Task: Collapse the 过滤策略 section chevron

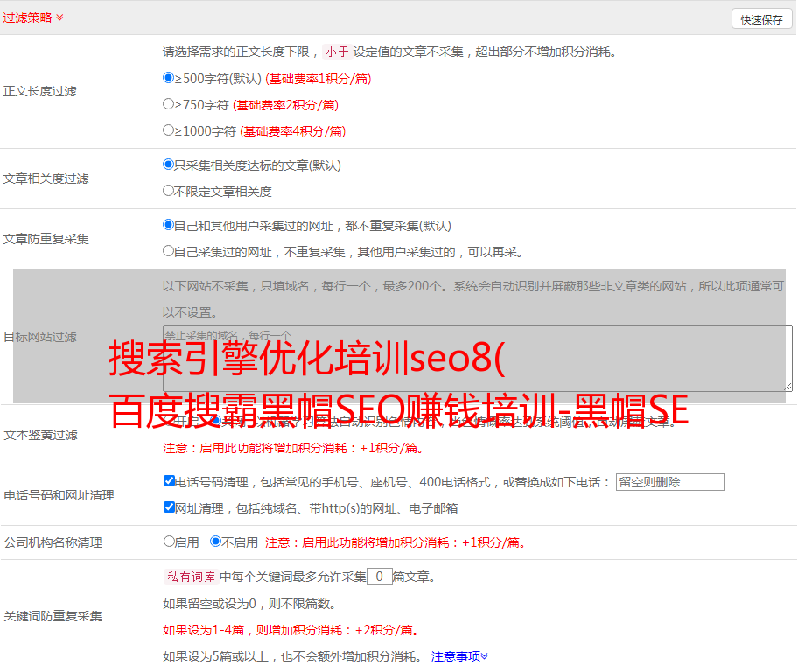Action: [x=59, y=17]
